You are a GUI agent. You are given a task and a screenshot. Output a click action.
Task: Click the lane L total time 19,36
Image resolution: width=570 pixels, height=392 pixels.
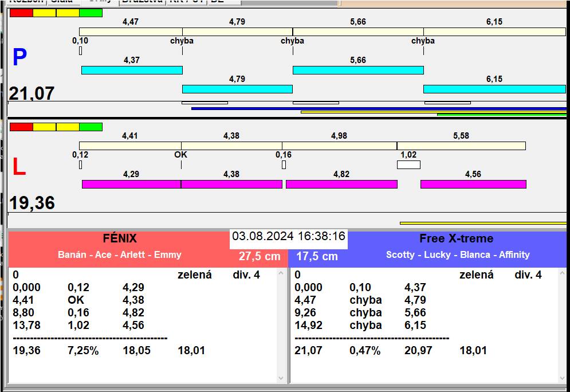32,203
